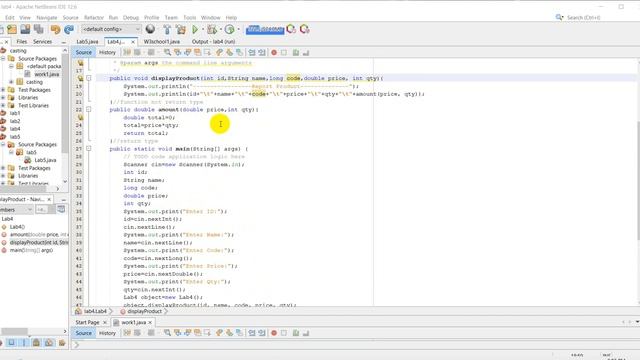Click the Open Project icon
This screenshot has width=640, height=360.
click(x=25, y=29)
